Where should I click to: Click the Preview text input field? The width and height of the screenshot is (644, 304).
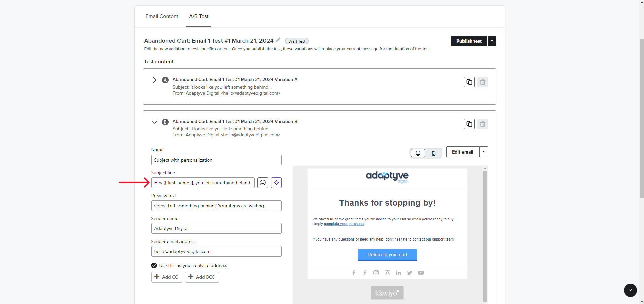pyautogui.click(x=216, y=206)
